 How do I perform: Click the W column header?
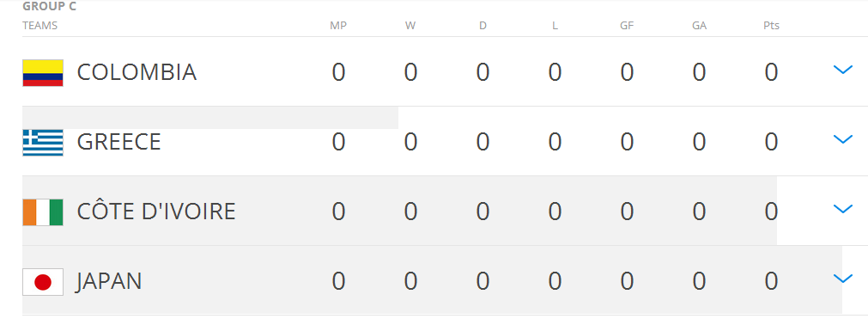(x=410, y=26)
